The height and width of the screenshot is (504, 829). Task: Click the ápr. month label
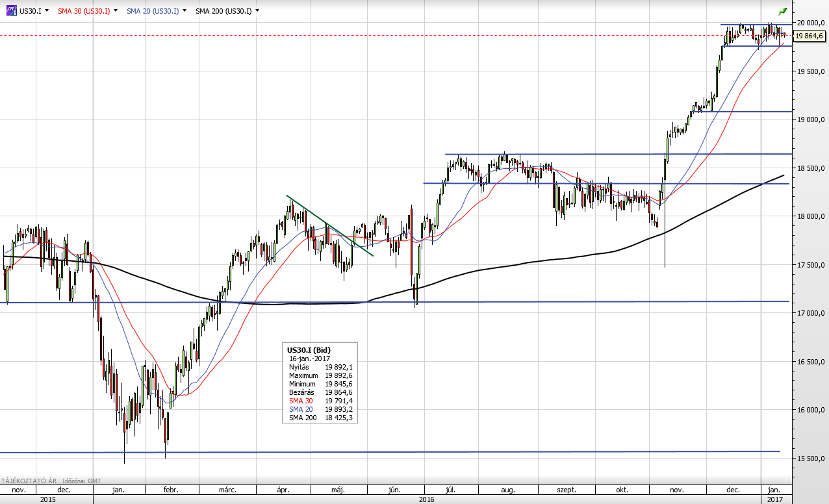pos(283,490)
